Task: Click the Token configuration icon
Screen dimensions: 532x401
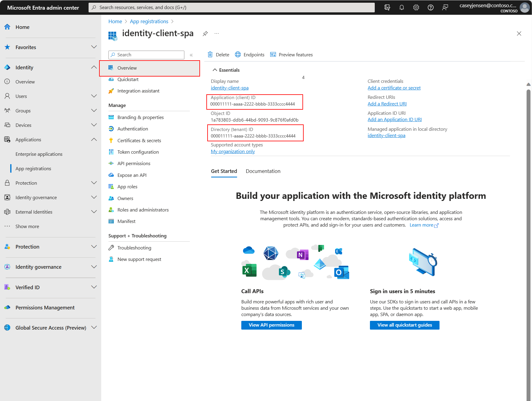Action: click(111, 152)
